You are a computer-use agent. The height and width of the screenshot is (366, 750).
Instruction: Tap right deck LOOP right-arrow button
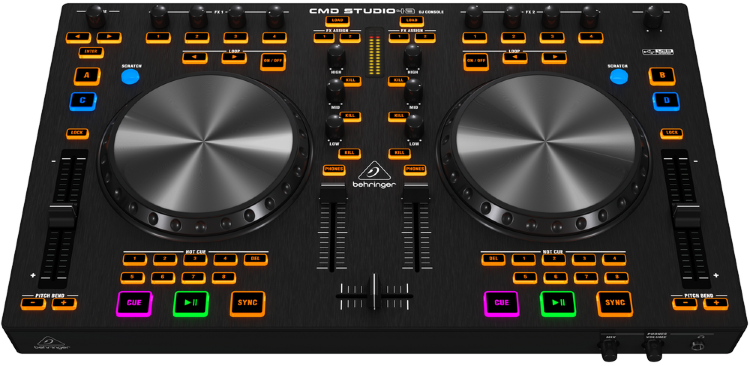[554, 58]
